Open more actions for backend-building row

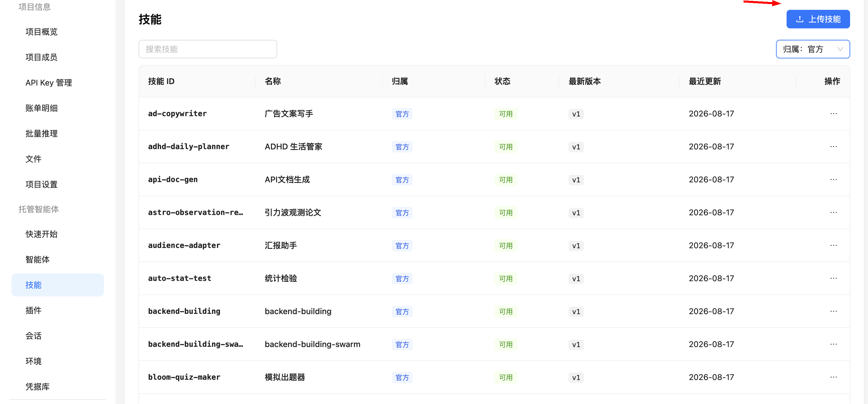coord(833,311)
